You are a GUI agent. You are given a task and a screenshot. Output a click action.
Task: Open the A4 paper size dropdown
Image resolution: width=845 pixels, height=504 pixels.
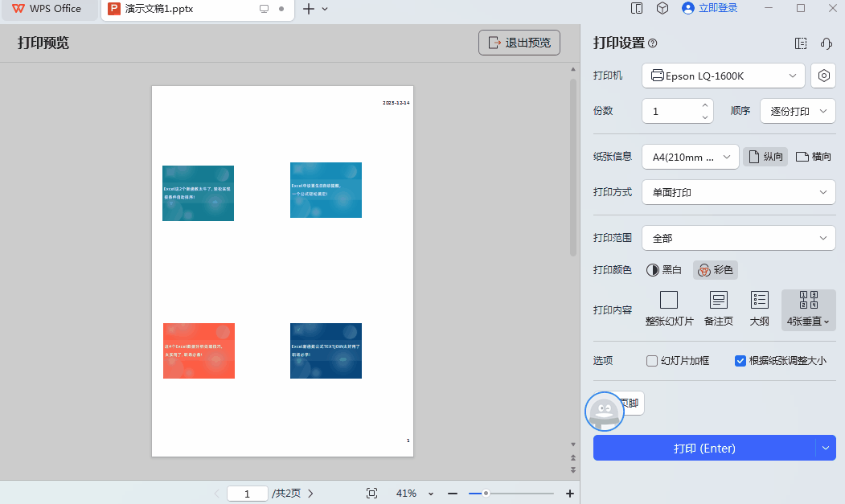690,156
